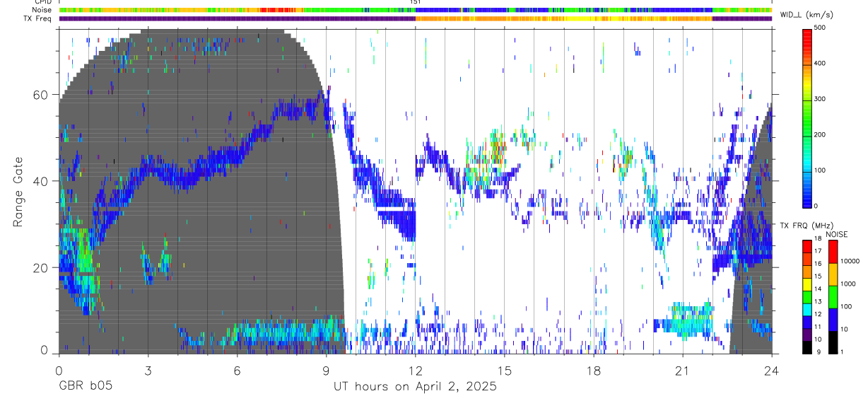Click the '10000' label on NOISE legend
Screen dimensions: 868x401
coord(850,261)
